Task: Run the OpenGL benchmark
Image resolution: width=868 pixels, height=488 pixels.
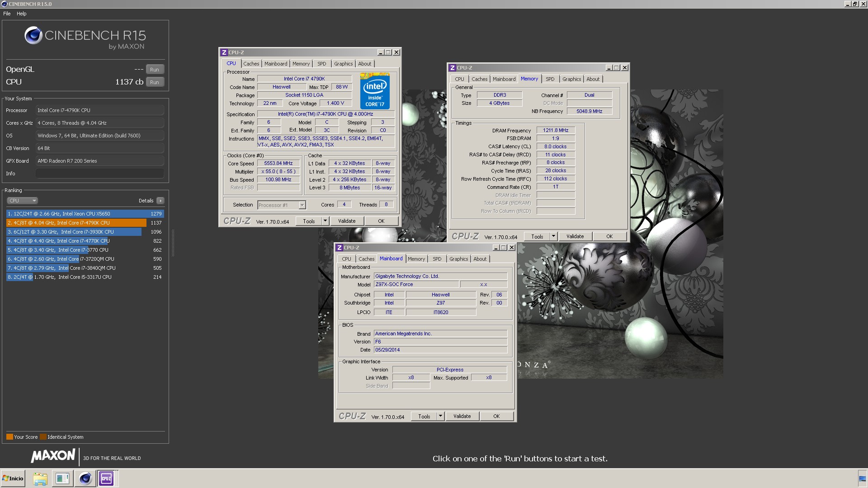Action: tap(155, 70)
